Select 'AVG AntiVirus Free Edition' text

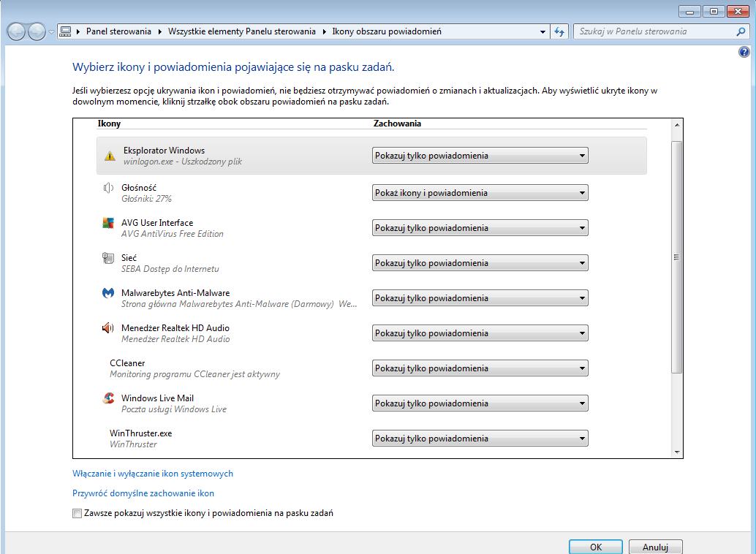coord(172,234)
